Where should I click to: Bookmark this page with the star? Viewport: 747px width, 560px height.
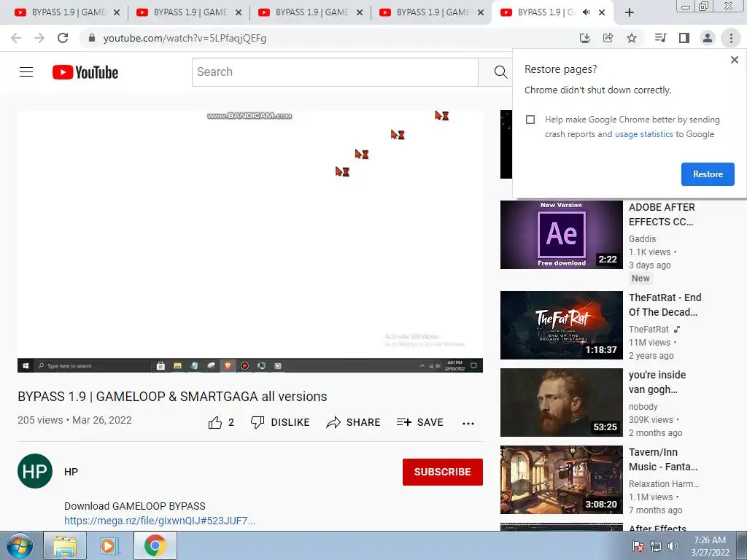coord(632,38)
